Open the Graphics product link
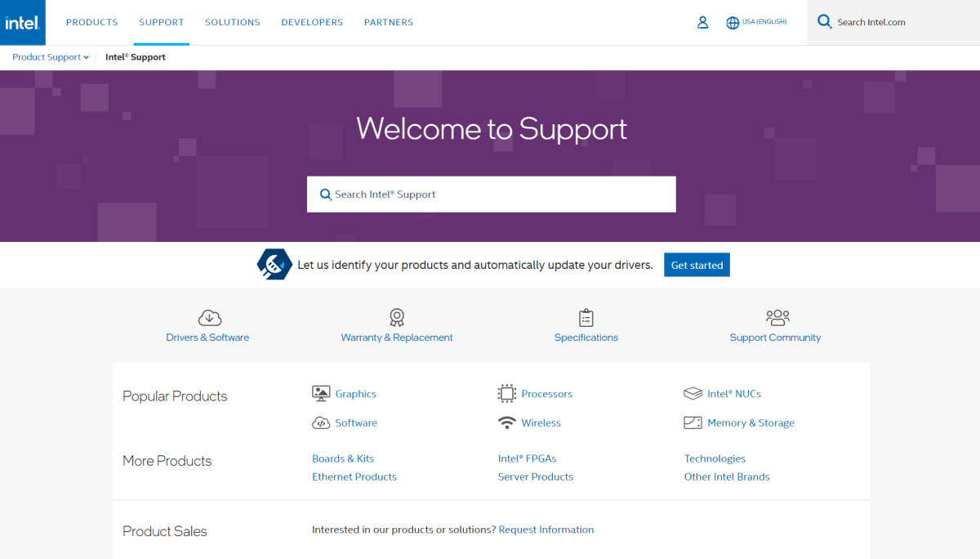Image resolution: width=980 pixels, height=559 pixels. click(x=356, y=394)
